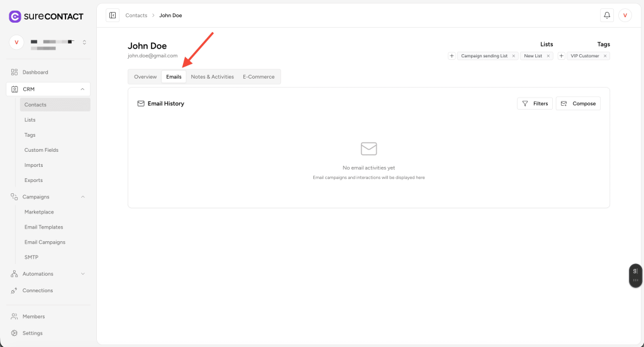Switch to the Overview tab

coord(145,77)
